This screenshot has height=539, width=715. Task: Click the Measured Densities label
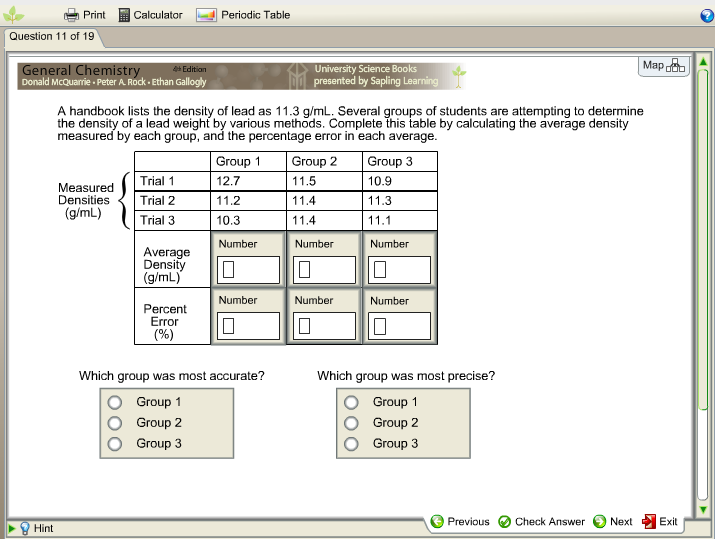click(x=85, y=200)
